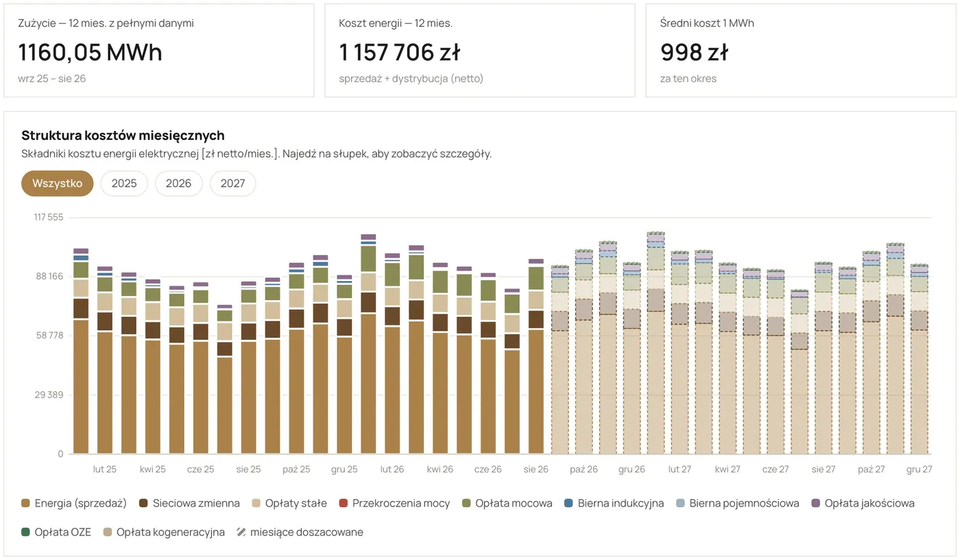Screen dimensions: 960x560
Task: Click the 'Koszt energii — 12 mies.' card title
Action: (x=396, y=23)
